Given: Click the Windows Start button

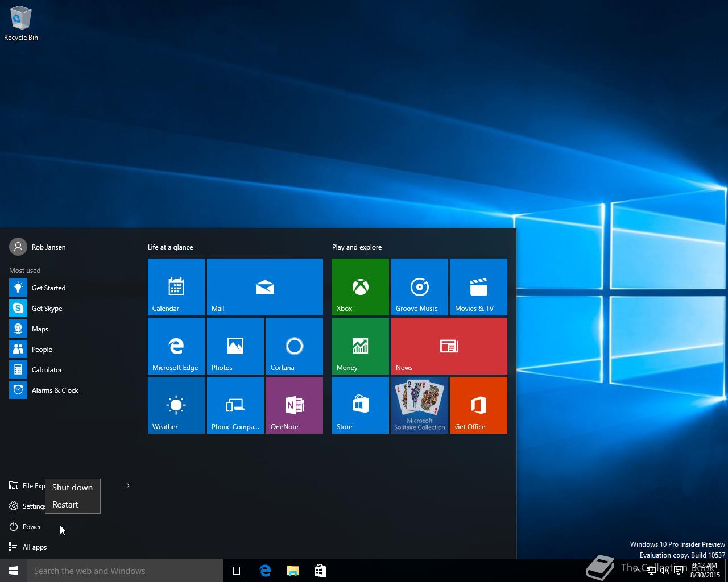Looking at the screenshot, I should click(x=14, y=571).
